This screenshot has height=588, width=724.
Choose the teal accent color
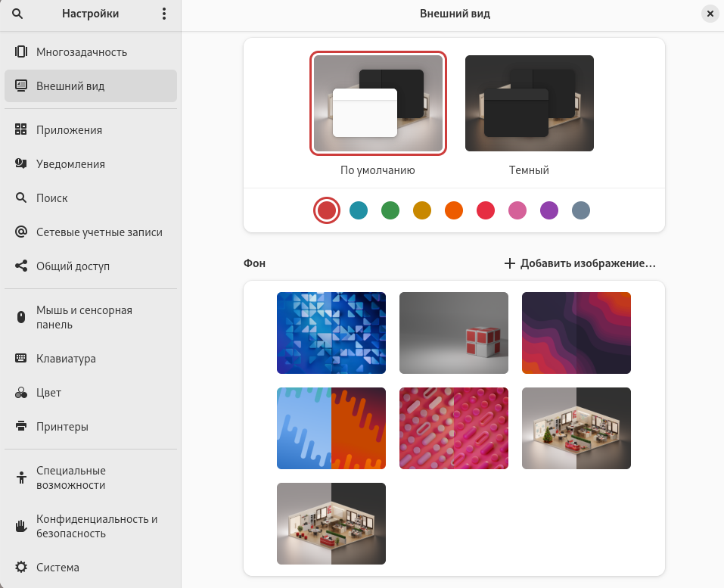coord(359,210)
